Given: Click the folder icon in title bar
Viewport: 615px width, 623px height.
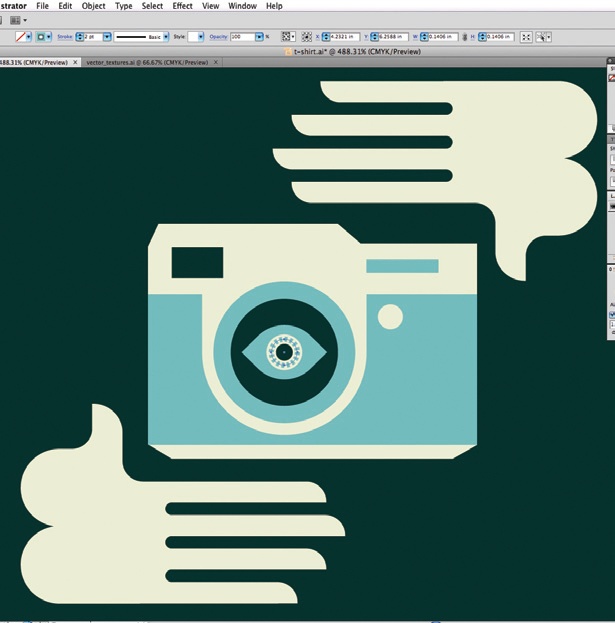Looking at the screenshot, I should pyautogui.click(x=288, y=52).
